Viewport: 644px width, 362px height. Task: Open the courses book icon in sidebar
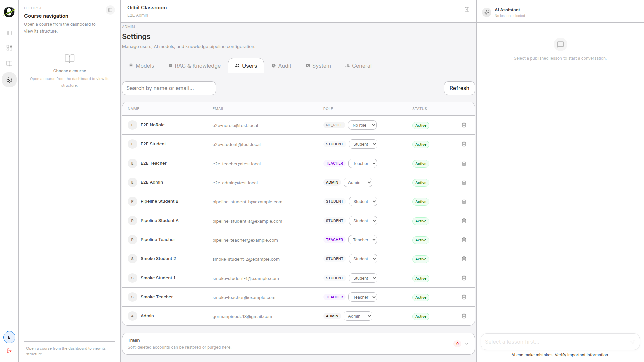click(x=9, y=64)
